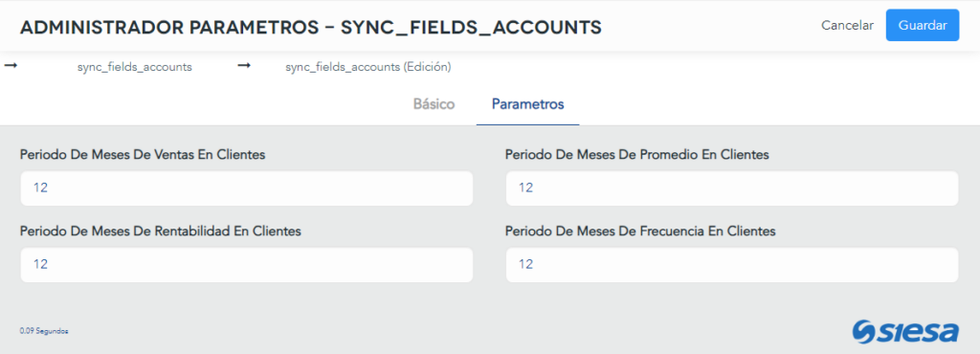Click the Meses De Frecuencia En Clientes input
Viewport: 980px width, 354px height.
click(x=732, y=265)
